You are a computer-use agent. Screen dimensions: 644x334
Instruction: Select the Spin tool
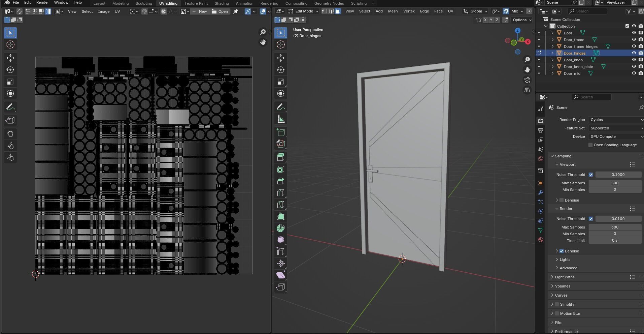[281, 228]
